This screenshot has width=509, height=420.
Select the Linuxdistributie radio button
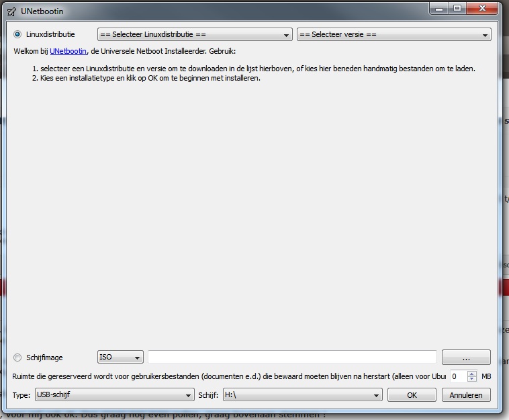[17, 34]
